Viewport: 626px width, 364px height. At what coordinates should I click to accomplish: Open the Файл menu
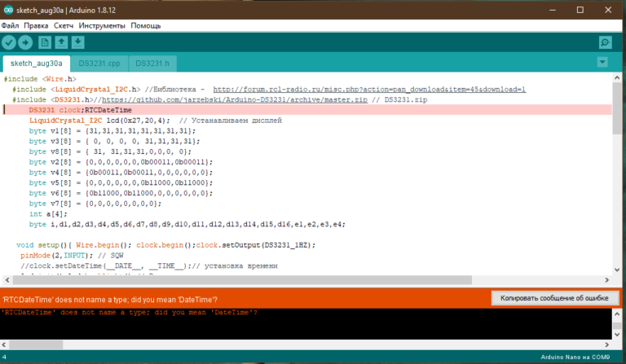(11, 25)
